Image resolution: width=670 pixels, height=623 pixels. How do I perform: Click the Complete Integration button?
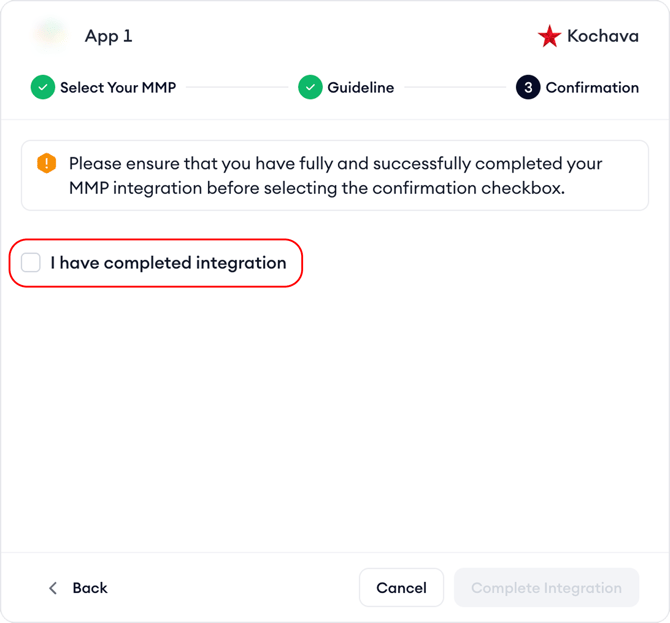coord(546,588)
